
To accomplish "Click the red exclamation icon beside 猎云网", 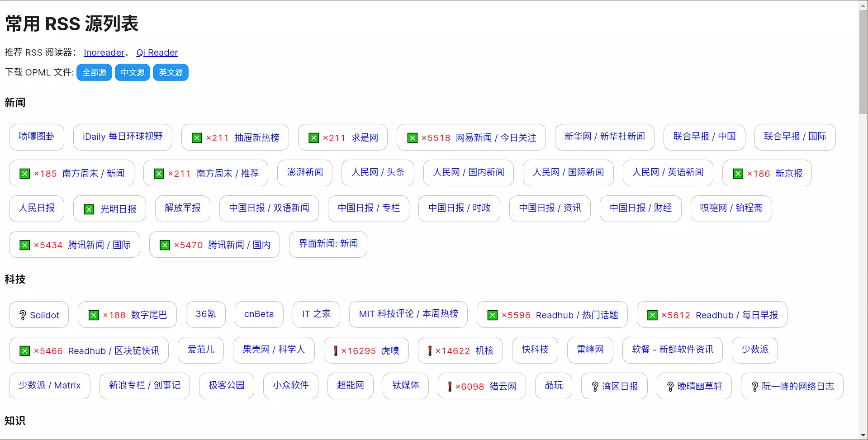I will pos(450,387).
